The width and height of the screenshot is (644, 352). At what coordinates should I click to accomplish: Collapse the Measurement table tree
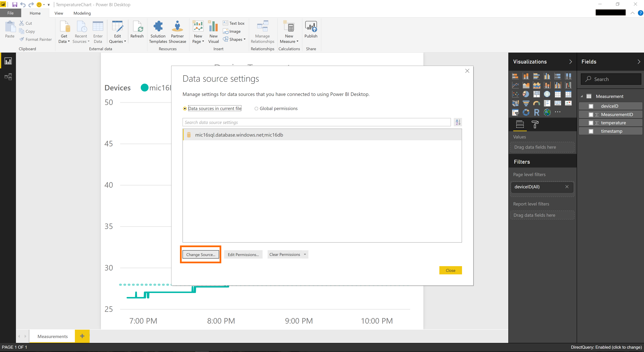tap(582, 96)
